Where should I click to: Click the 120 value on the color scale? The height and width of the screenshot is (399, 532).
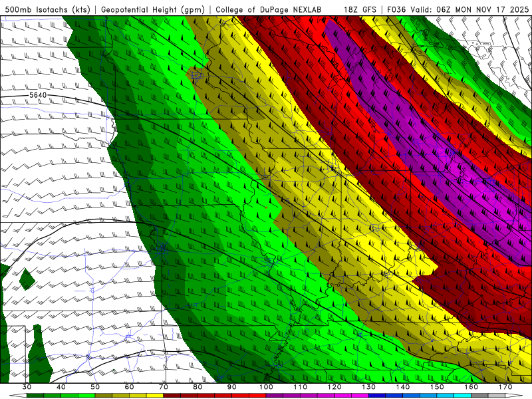coord(334,387)
